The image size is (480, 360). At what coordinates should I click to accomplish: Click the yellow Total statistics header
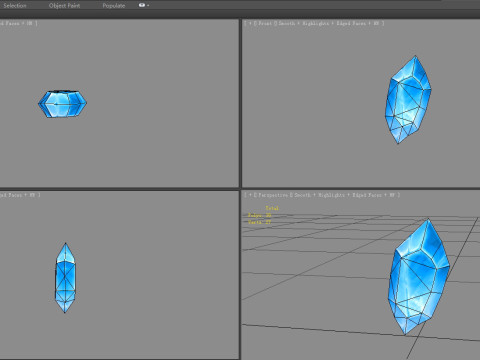click(x=272, y=208)
